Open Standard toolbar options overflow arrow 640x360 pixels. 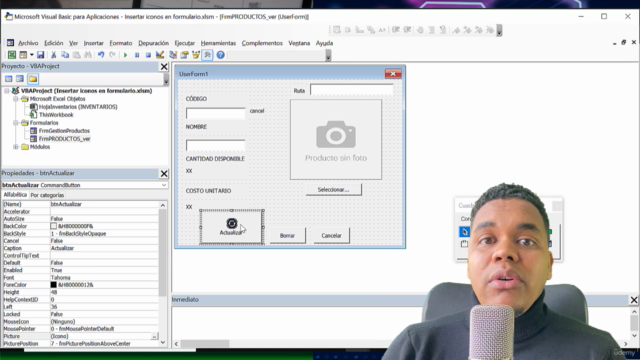pos(328,56)
